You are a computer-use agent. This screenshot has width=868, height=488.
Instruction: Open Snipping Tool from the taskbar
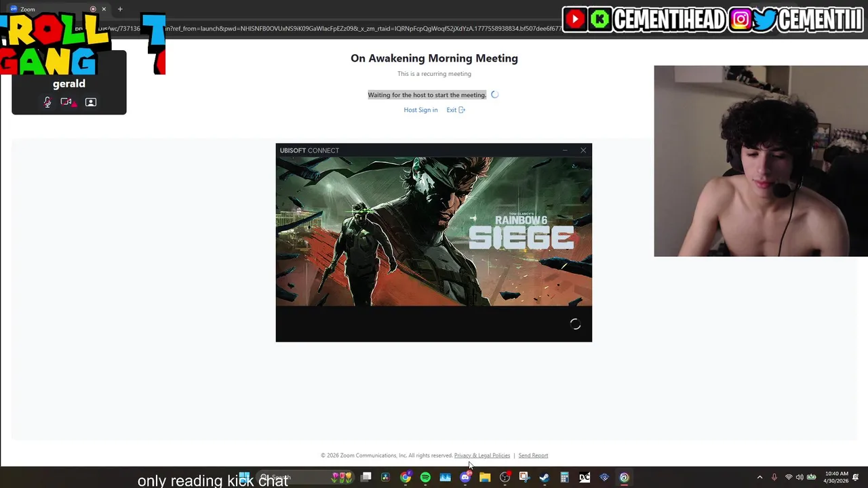click(x=524, y=477)
